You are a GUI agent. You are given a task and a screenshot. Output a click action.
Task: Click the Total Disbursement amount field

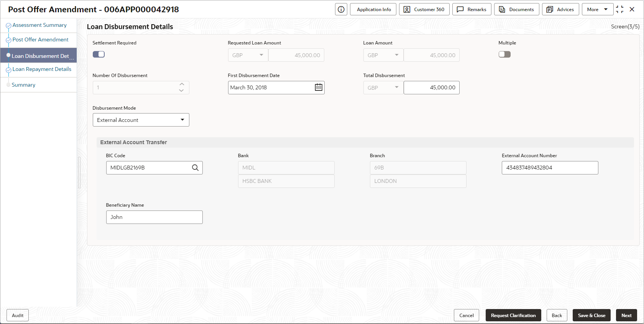point(432,87)
